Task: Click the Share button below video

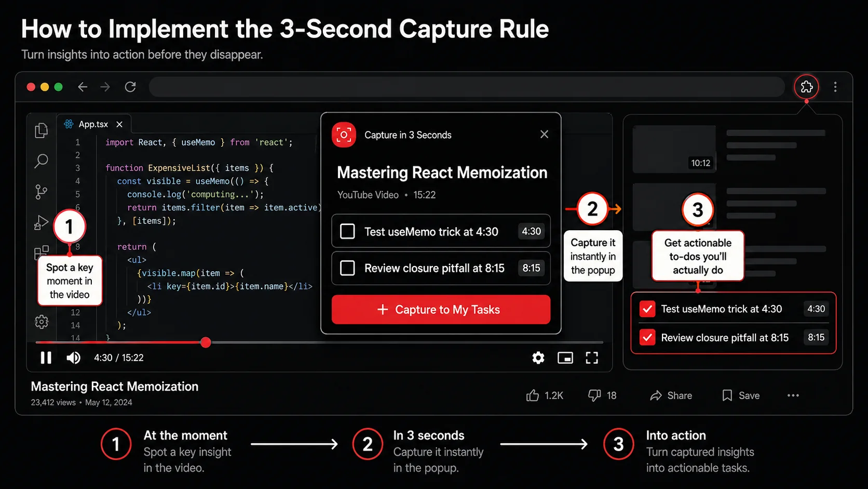Action: tap(671, 395)
